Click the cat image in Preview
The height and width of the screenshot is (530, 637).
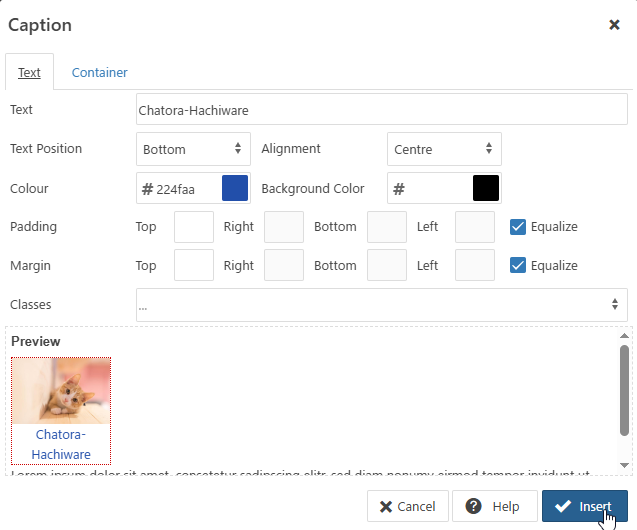[x=61, y=391]
